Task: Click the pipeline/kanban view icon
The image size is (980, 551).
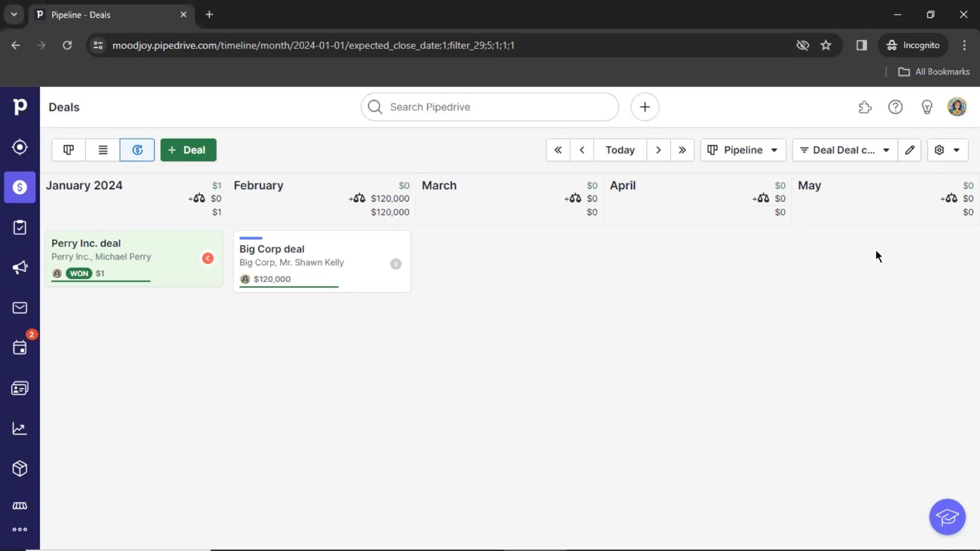Action: pyautogui.click(x=68, y=149)
